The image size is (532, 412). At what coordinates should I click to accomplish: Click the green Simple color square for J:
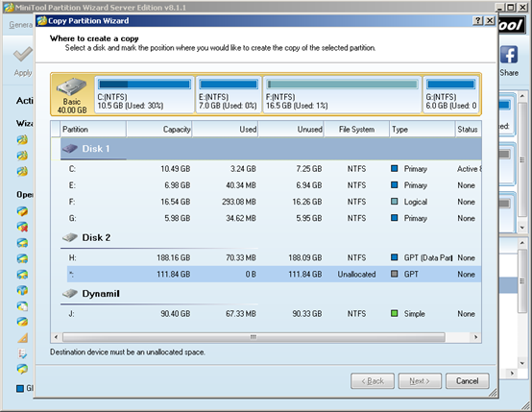[395, 313]
